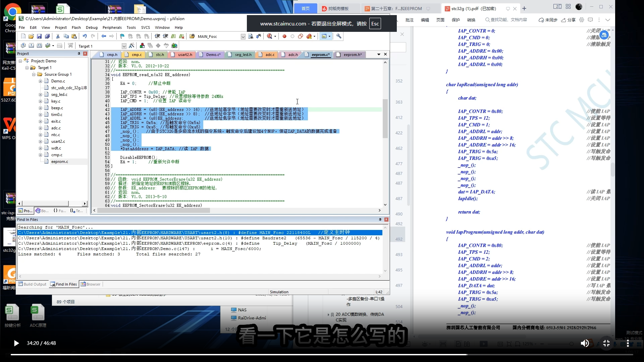Start debug session icon
Screen dimensions: 644x362
click(269, 36)
